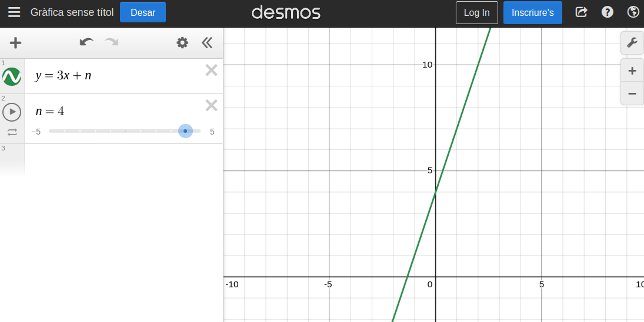Image resolution: width=644 pixels, height=322 pixels.
Task: Open the expression list settings gear
Action: tap(182, 43)
